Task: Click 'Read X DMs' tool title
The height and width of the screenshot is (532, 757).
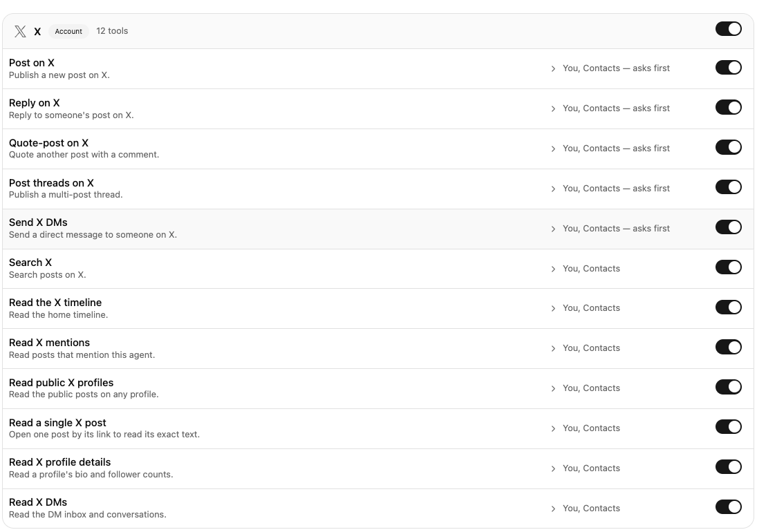Action: click(x=38, y=502)
